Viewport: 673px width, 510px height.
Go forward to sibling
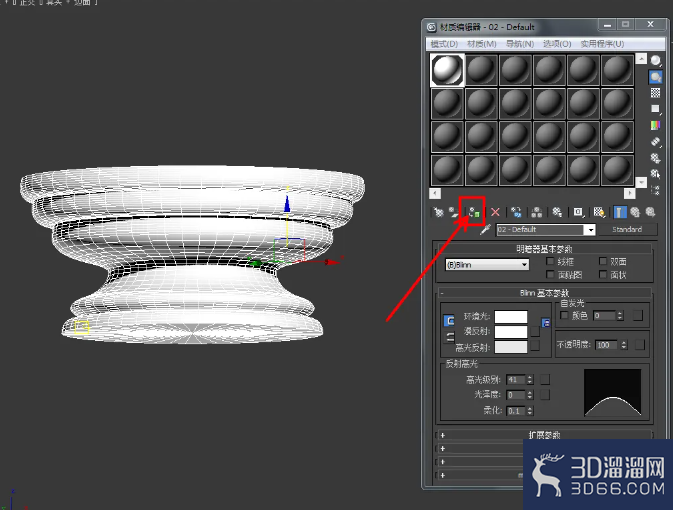pyautogui.click(x=650, y=212)
